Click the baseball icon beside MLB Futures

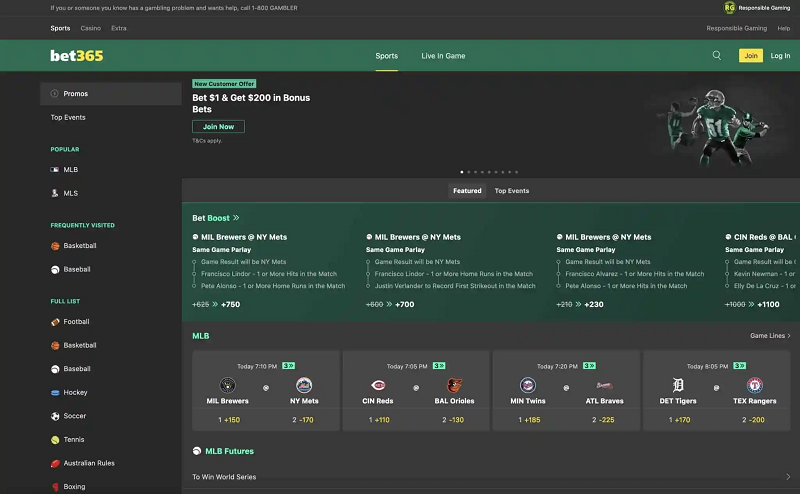point(197,451)
